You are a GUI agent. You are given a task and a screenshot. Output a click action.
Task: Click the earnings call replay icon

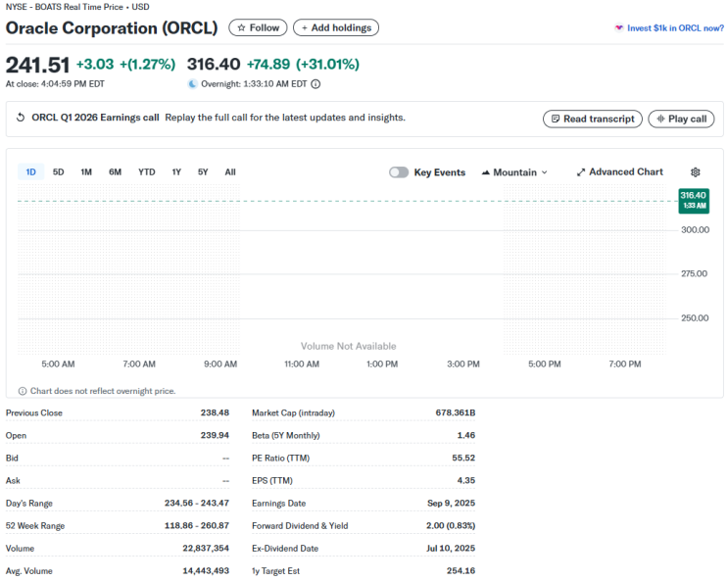(x=21, y=117)
